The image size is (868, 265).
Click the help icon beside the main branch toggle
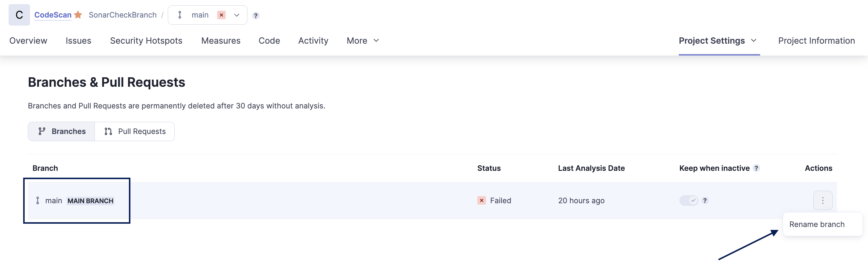705,200
